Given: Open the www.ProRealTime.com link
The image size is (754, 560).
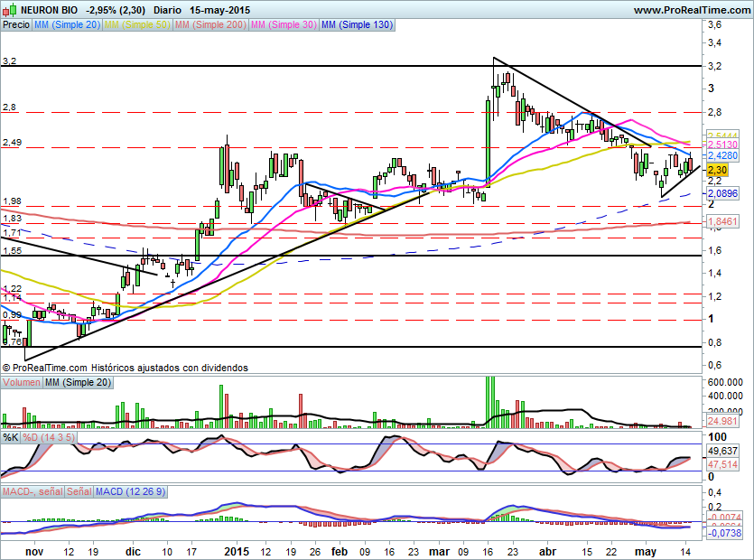Looking at the screenshot, I should tap(691, 10).
